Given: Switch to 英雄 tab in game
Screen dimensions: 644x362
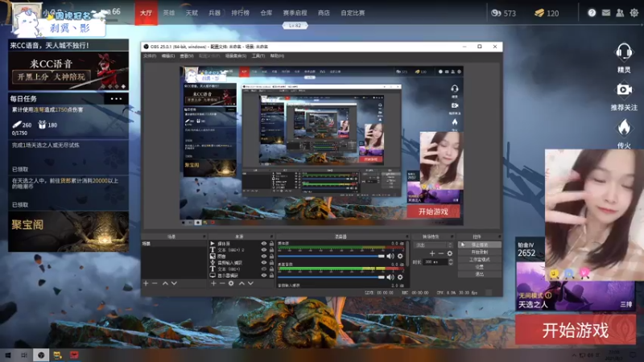Looking at the screenshot, I should pyautogui.click(x=169, y=13).
